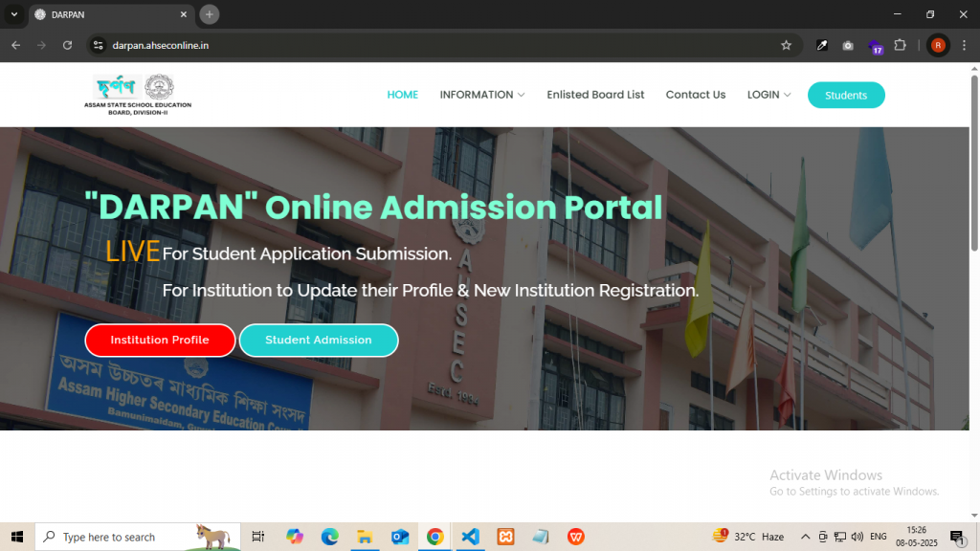Open Visual Studio Code from the taskbar
The image size is (980, 551).
(470, 537)
